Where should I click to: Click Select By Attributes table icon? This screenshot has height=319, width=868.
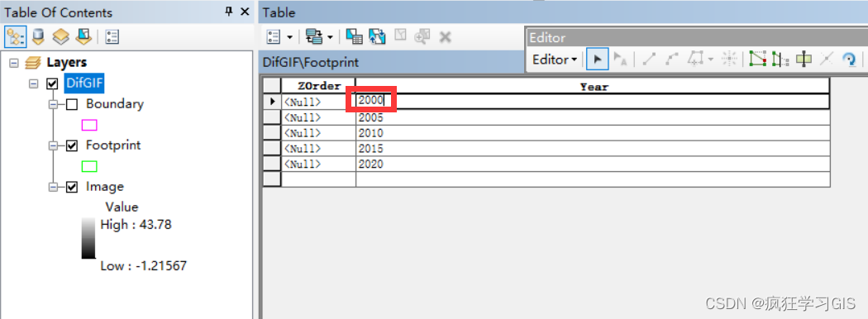pyautogui.click(x=355, y=37)
